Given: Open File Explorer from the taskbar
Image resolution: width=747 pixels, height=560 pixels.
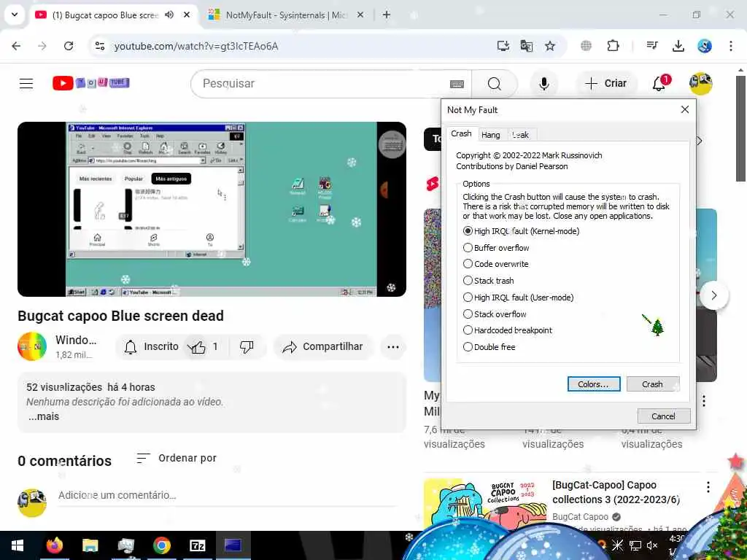Looking at the screenshot, I should pos(90,545).
